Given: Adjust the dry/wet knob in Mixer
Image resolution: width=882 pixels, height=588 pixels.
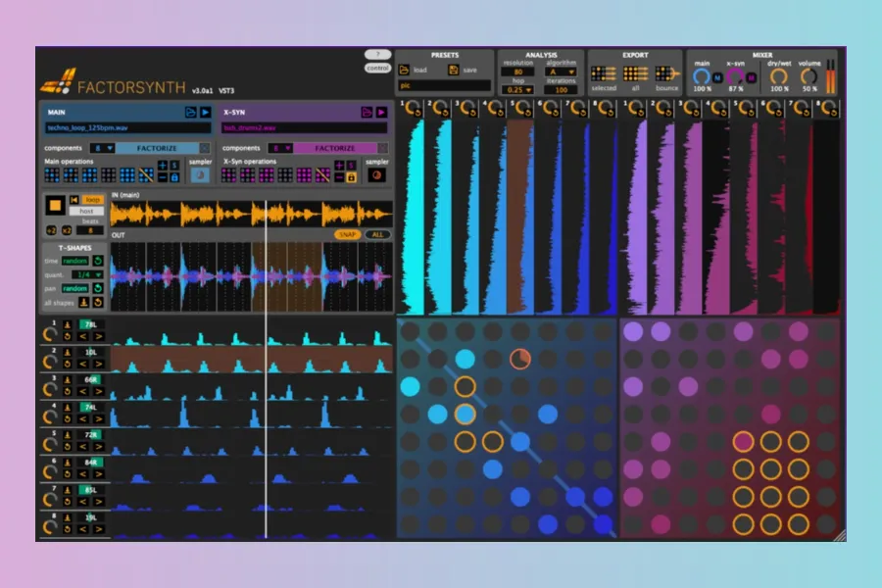Looking at the screenshot, I should pos(778,75).
